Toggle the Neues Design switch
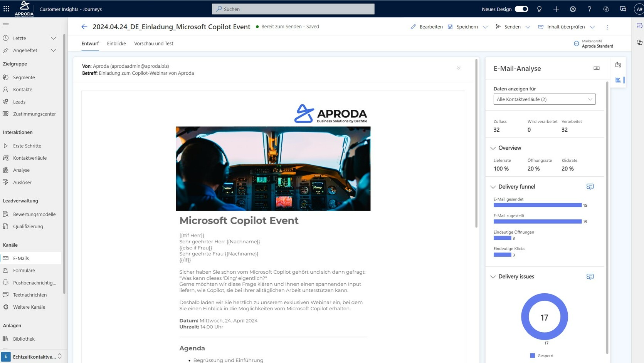The height and width of the screenshot is (363, 644). pyautogui.click(x=521, y=8)
